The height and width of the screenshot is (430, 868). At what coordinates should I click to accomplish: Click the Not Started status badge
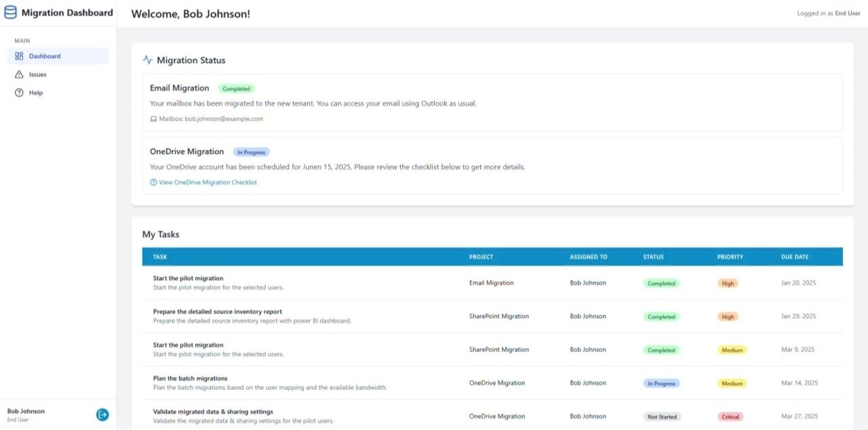(x=662, y=416)
